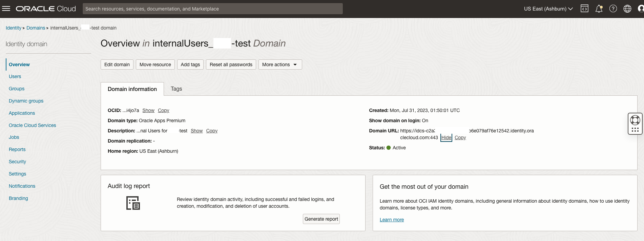The image size is (644, 241).
Task: Click the 'Home region: US East (Ashburn)' text
Action: click(143, 151)
